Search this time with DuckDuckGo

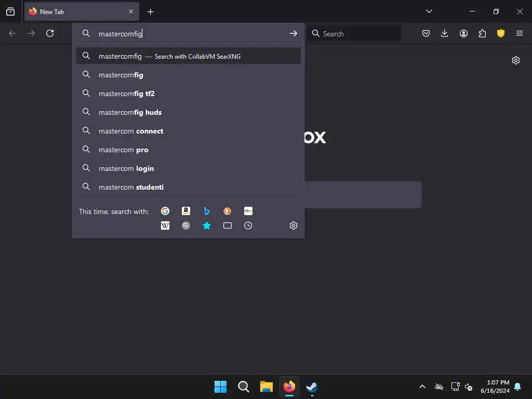228,211
